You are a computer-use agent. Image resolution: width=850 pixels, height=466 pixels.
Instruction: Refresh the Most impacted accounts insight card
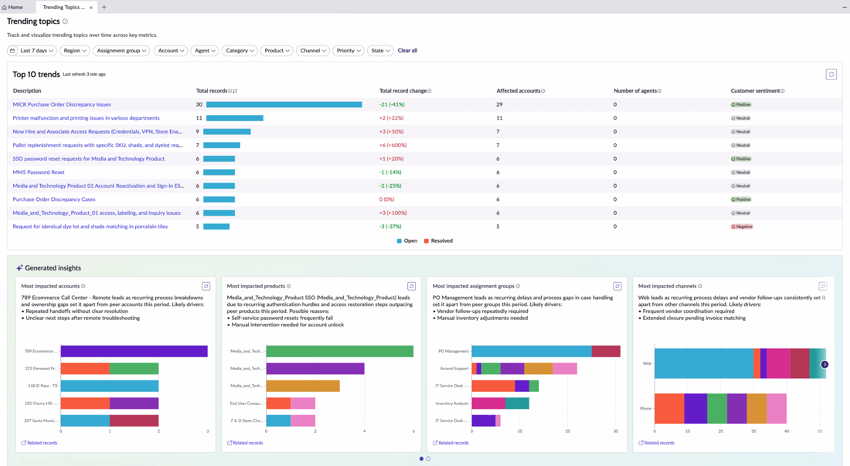click(x=206, y=286)
